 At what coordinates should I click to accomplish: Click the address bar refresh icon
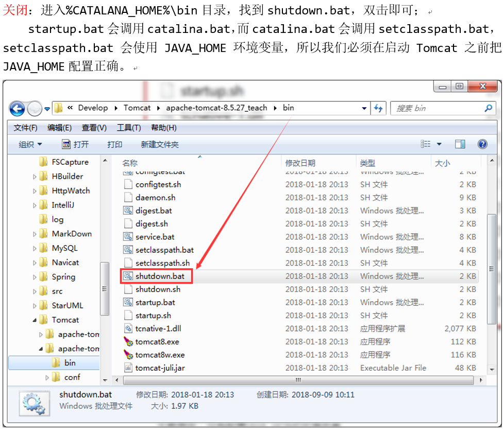point(378,108)
